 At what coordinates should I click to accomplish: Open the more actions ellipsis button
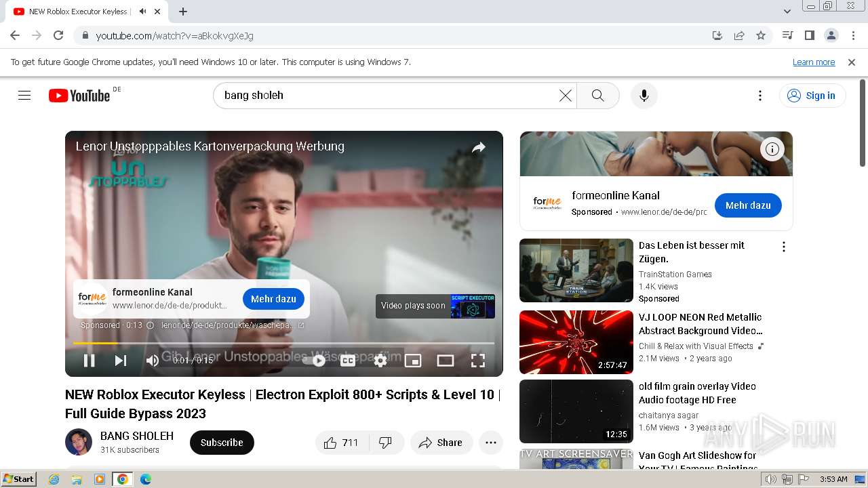click(x=491, y=443)
